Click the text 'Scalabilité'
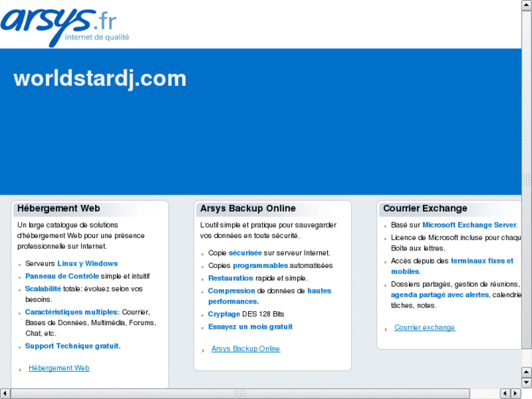The image size is (532, 399). [43, 288]
